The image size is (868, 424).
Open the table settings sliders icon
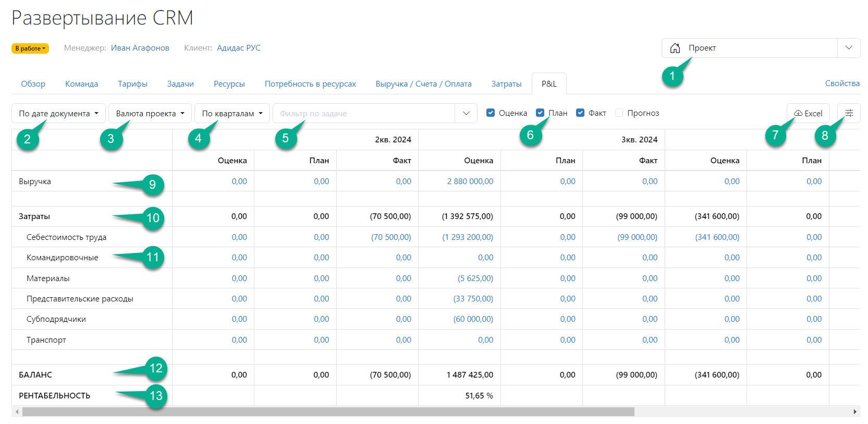849,113
